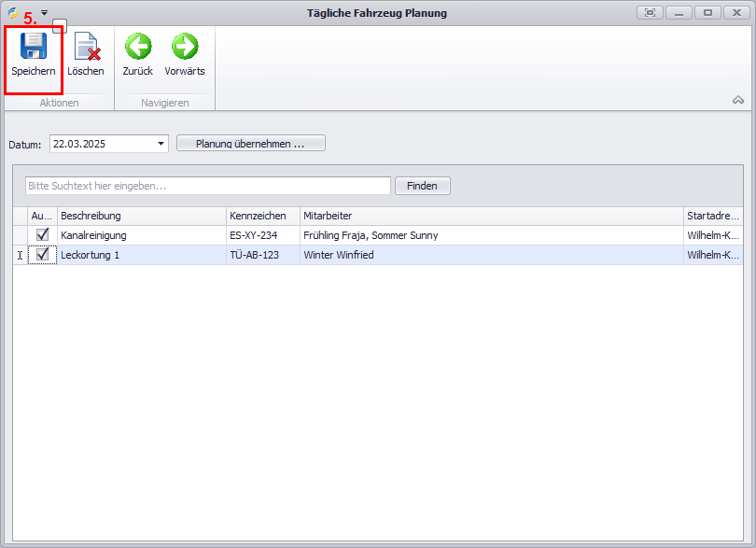756x548 pixels.
Task: Click the ribbon display options icon
Action: (650, 13)
